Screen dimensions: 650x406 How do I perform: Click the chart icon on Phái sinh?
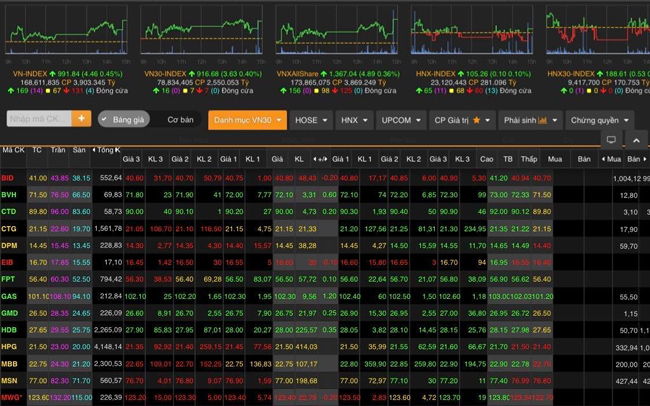[x=543, y=120]
